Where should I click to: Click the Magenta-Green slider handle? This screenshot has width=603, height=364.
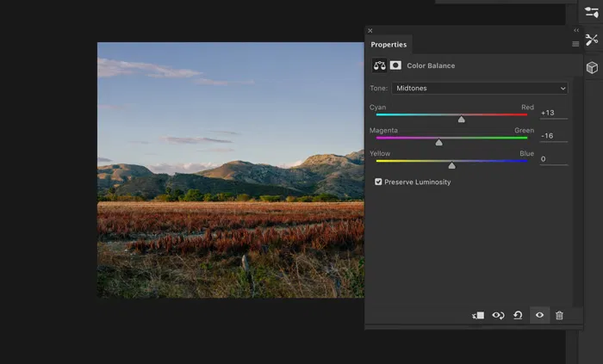point(438,143)
